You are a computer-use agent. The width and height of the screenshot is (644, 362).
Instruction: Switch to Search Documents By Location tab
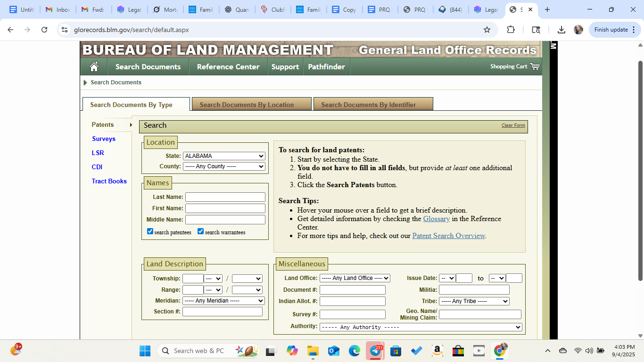pyautogui.click(x=251, y=105)
